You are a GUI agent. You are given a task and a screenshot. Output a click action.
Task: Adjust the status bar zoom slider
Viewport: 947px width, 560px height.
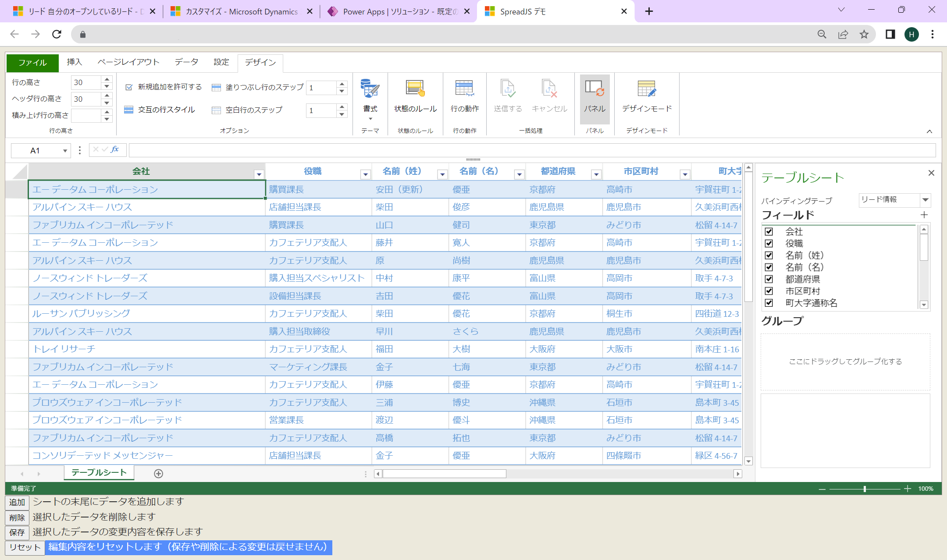pyautogui.click(x=865, y=489)
